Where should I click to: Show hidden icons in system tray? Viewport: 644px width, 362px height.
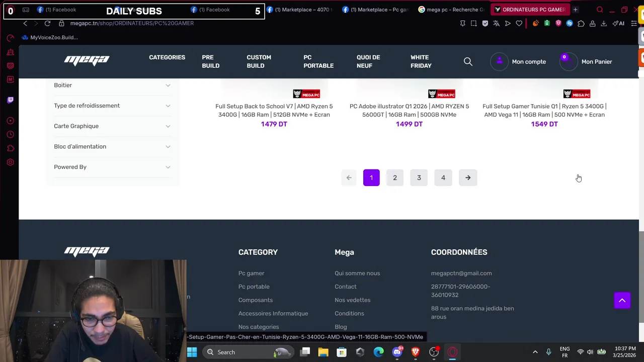(x=535, y=352)
